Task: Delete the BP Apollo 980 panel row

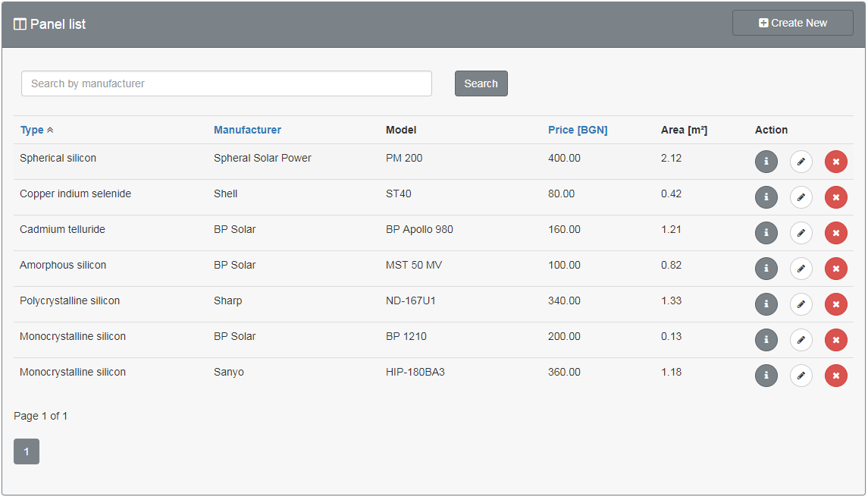Action: tap(836, 233)
